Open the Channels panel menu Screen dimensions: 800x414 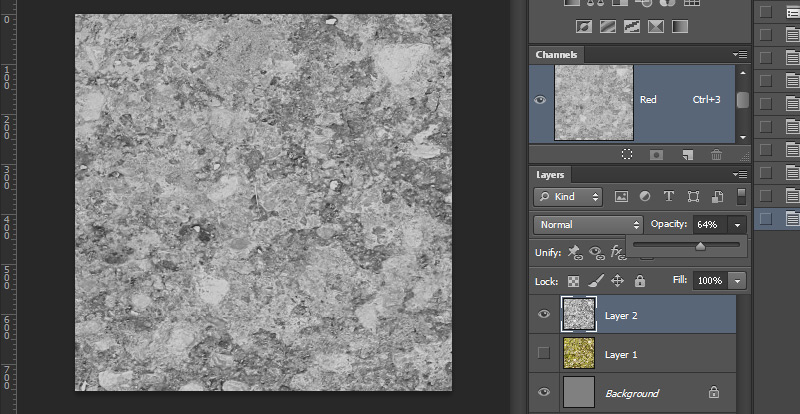(740, 54)
